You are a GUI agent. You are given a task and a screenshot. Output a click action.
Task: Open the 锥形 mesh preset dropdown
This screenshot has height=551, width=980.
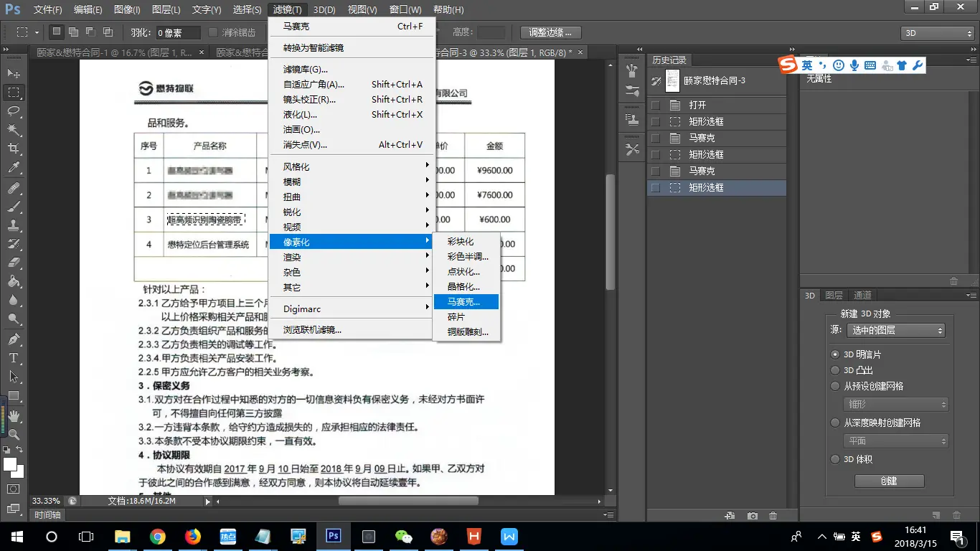click(x=896, y=404)
